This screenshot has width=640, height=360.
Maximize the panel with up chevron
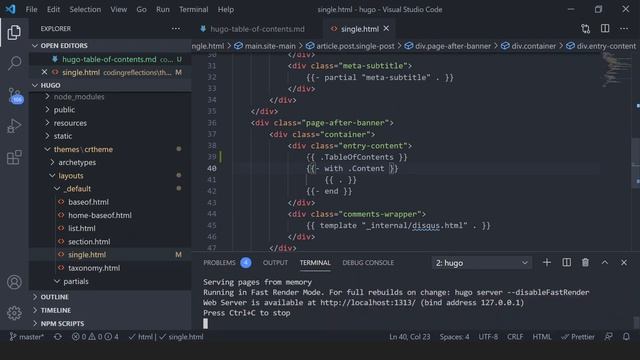(605, 262)
